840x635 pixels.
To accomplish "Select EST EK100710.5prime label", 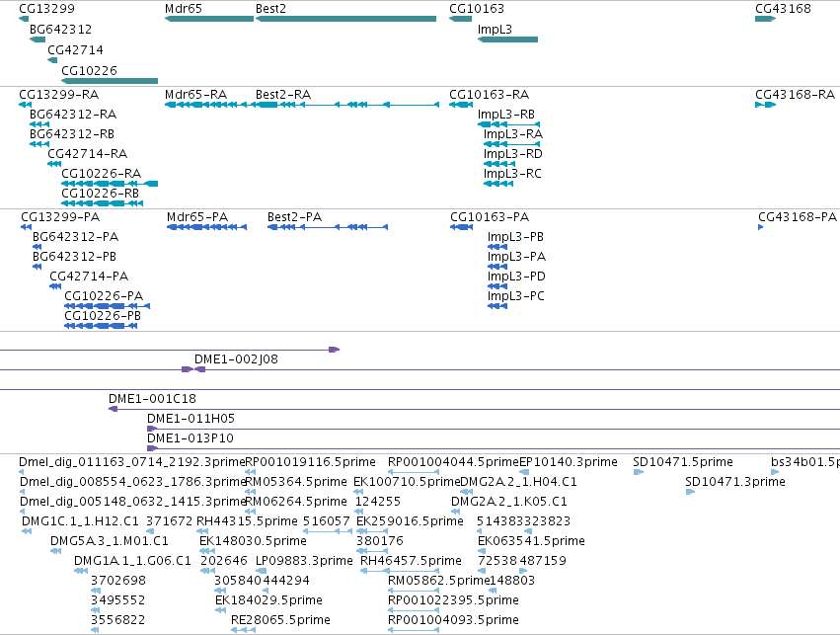I will coord(407,482).
